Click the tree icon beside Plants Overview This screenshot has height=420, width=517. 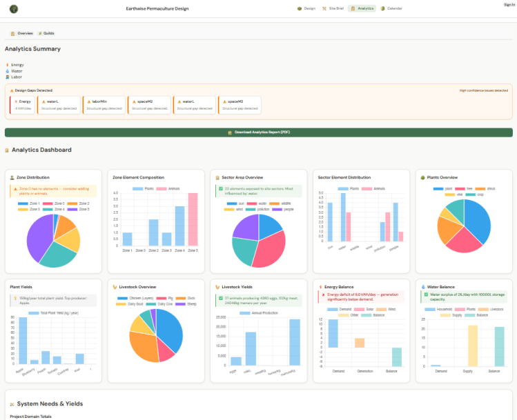pos(422,177)
